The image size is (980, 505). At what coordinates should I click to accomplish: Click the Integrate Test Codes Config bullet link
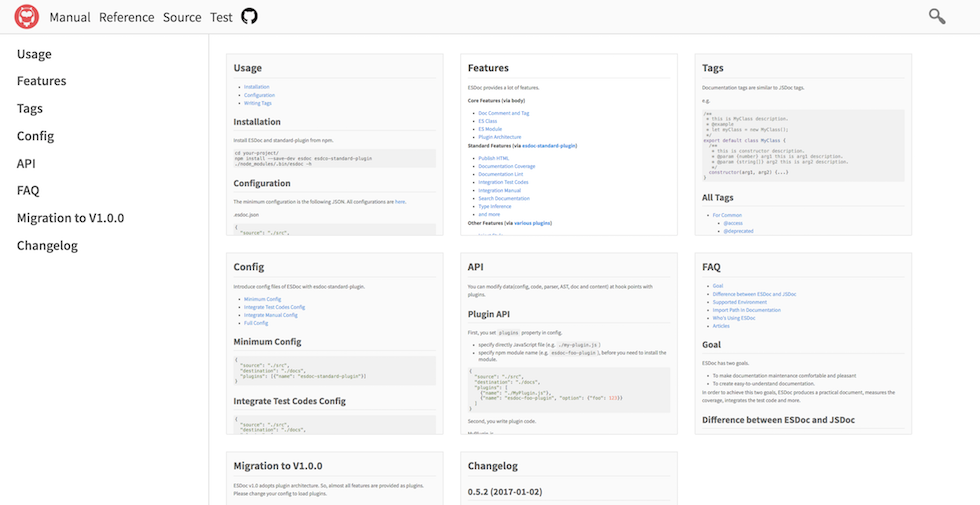[274, 308]
